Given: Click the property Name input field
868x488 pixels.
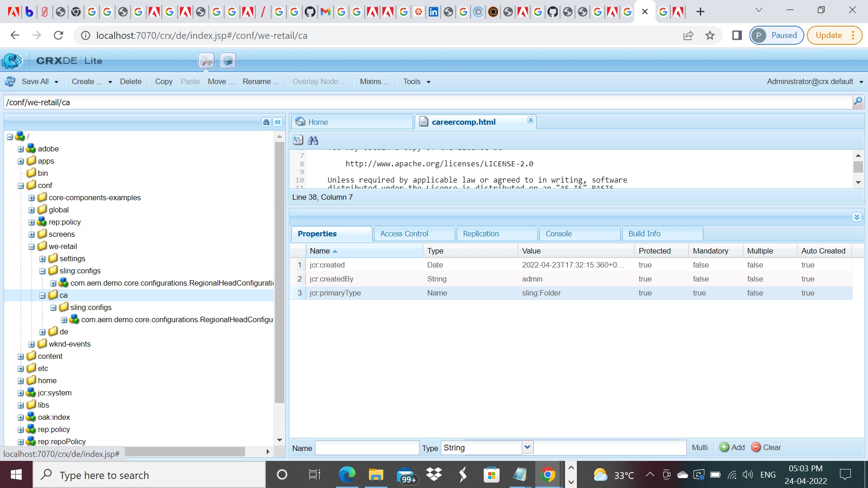Looking at the screenshot, I should (x=367, y=448).
